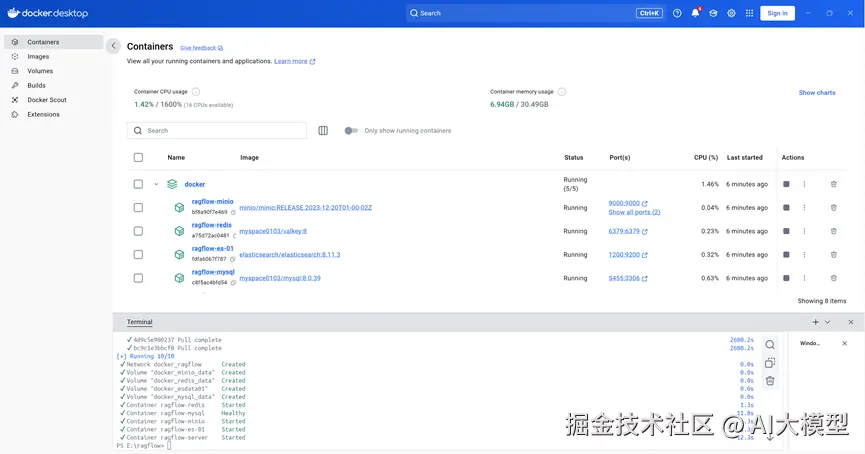Open more actions for ragflow-es-01
The width and height of the screenshot is (865, 454).
point(804,255)
